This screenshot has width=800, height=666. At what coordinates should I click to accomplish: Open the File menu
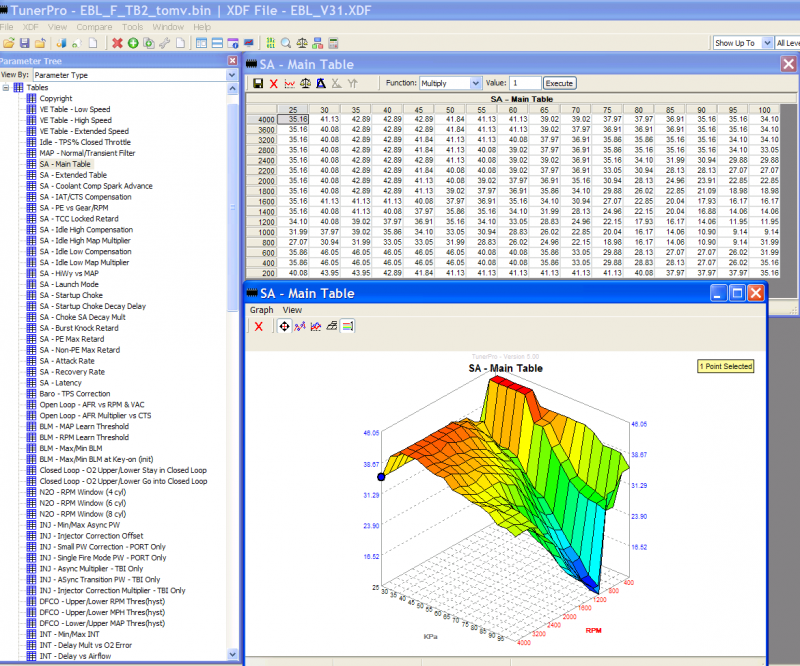point(7,27)
